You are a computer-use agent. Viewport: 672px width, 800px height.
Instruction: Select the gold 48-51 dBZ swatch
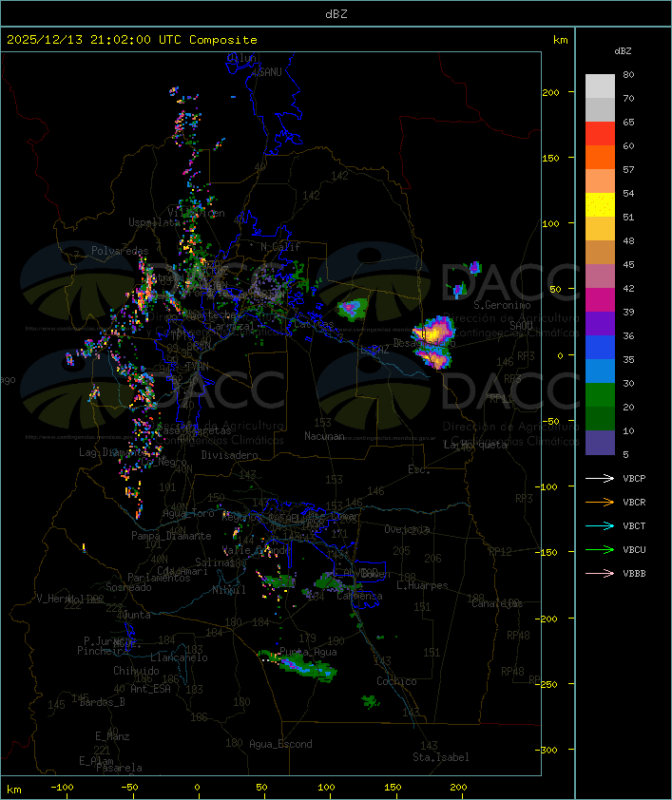[x=600, y=229]
